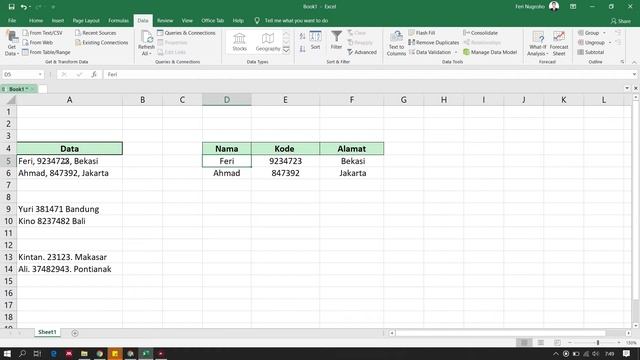640x360 pixels.
Task: Open the File tab
Action: click(12, 20)
